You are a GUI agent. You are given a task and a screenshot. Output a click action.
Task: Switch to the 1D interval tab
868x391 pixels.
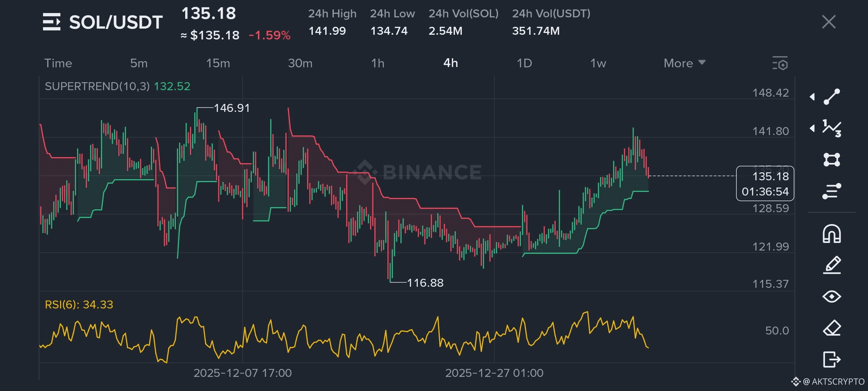pyautogui.click(x=524, y=63)
